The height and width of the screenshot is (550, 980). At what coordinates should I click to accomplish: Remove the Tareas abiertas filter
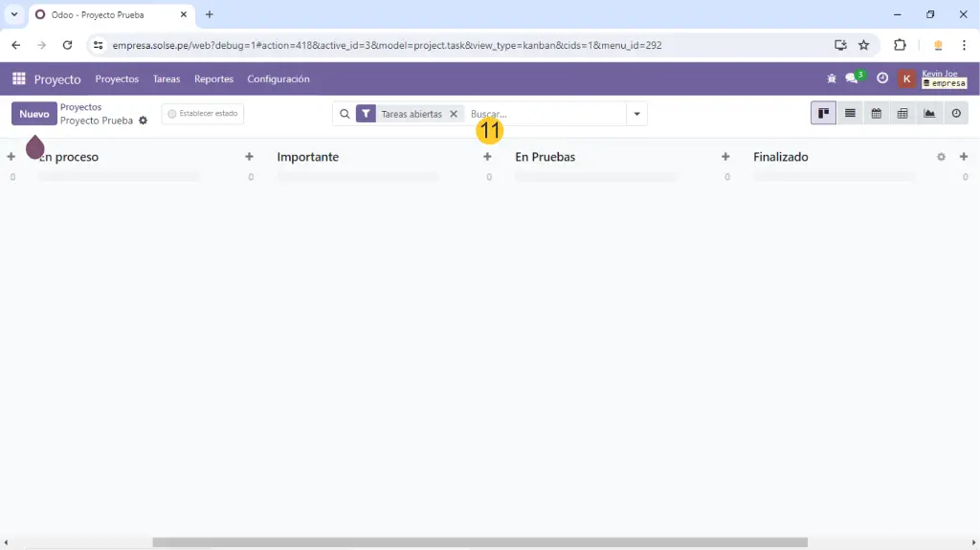pos(455,114)
